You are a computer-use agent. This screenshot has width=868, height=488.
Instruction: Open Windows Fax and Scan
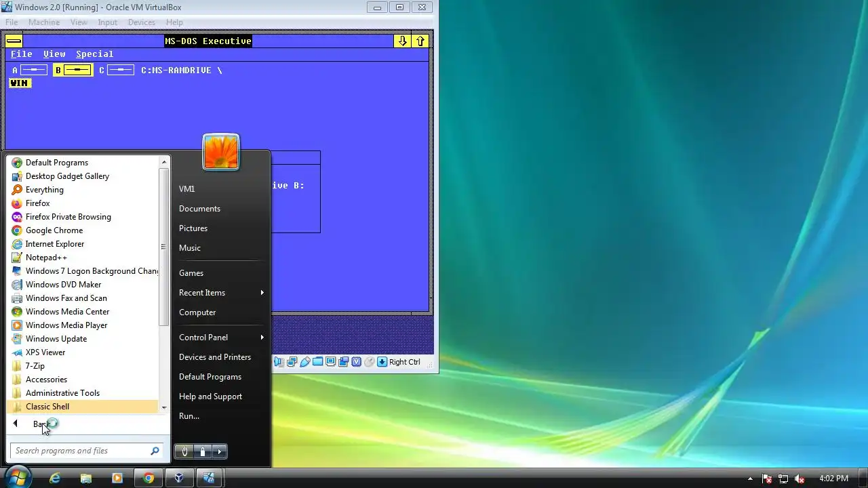coord(83,298)
